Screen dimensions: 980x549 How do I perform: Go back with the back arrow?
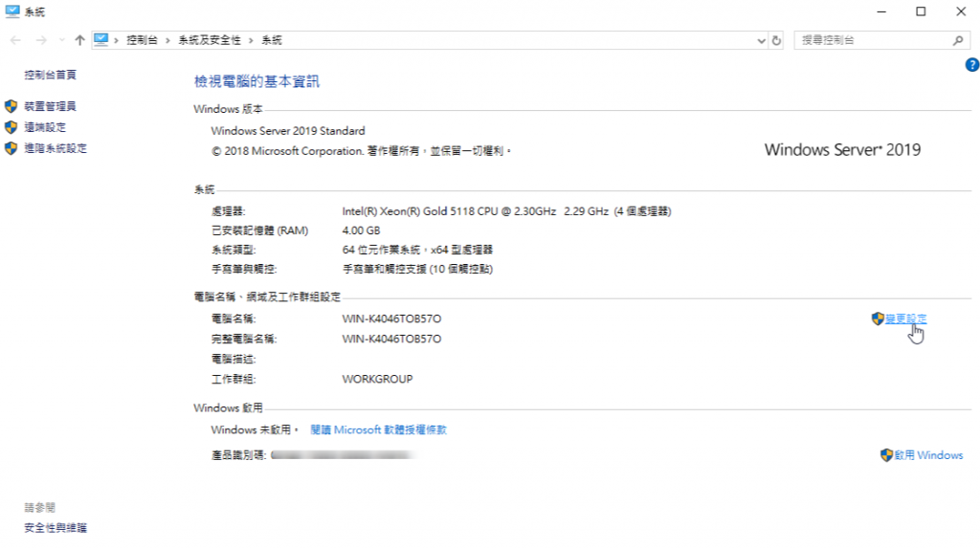point(15,40)
